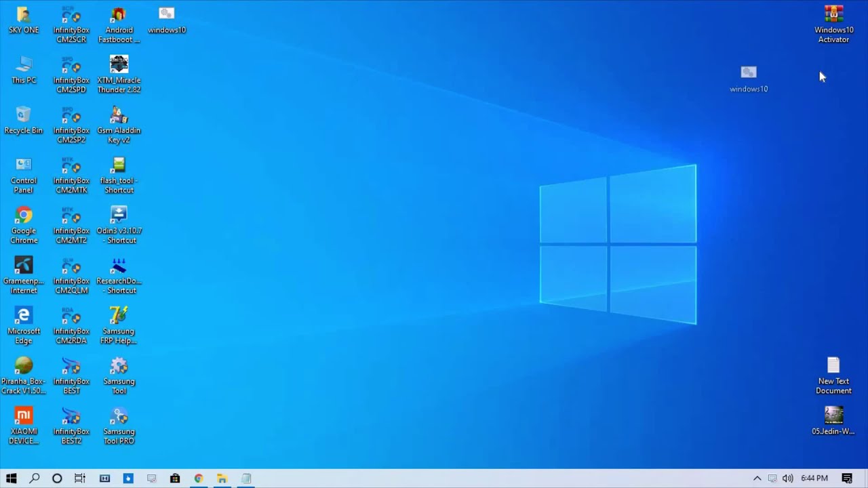
Task: Select the InfinityBox CM2RDA shortcut
Action: [71, 326]
